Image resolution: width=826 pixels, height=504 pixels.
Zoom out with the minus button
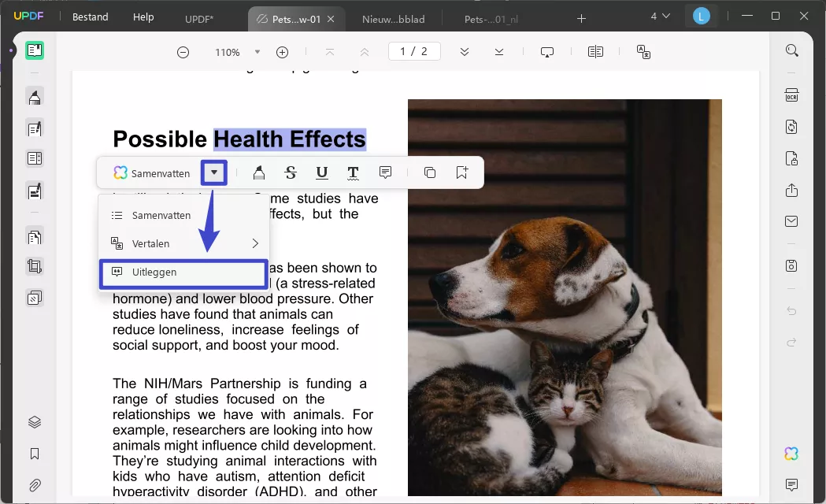[183, 52]
